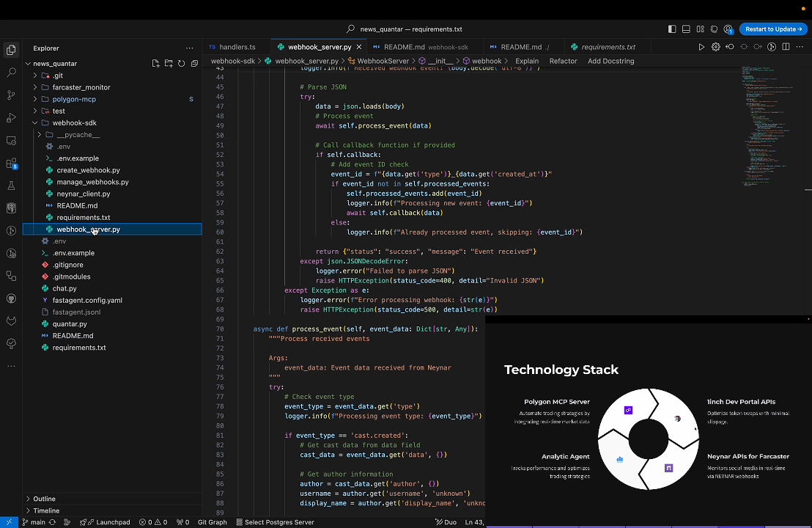Click the Add Docstring action link
The height and width of the screenshot is (528, 812).
click(x=610, y=61)
